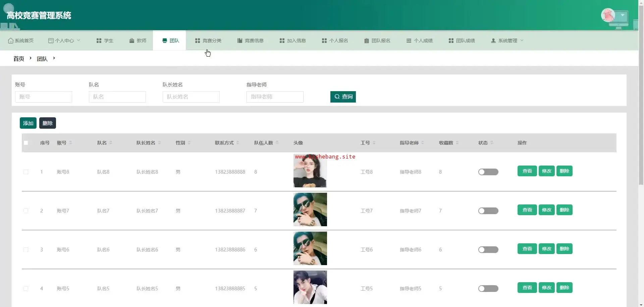The width and height of the screenshot is (644, 307).
Task: Click the 添加 button above the table
Action: tap(28, 123)
